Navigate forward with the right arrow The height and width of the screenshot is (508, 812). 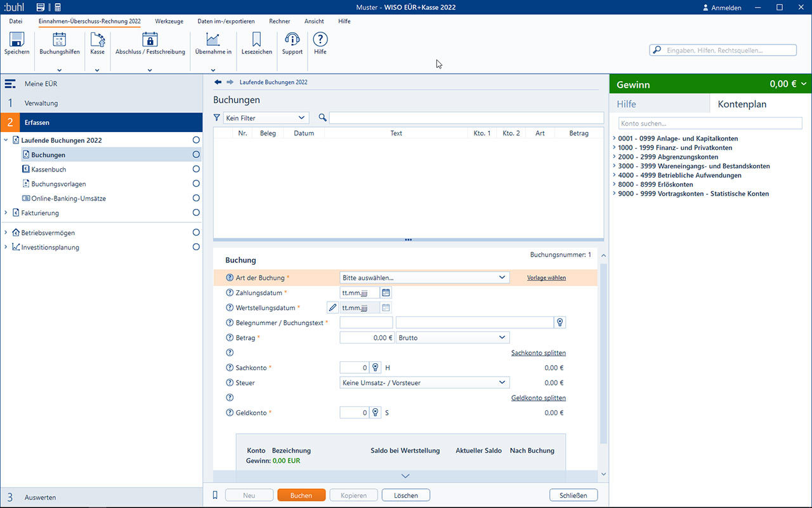click(230, 82)
